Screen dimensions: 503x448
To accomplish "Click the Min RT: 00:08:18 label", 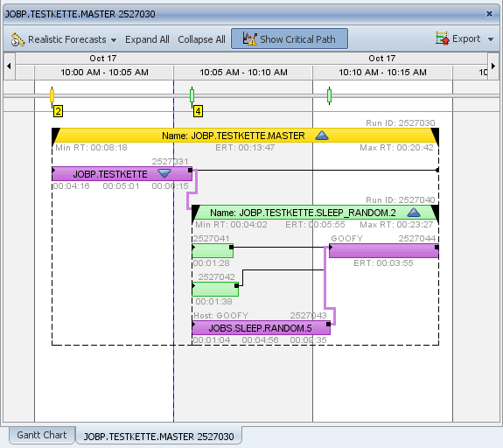I will pyautogui.click(x=91, y=148).
